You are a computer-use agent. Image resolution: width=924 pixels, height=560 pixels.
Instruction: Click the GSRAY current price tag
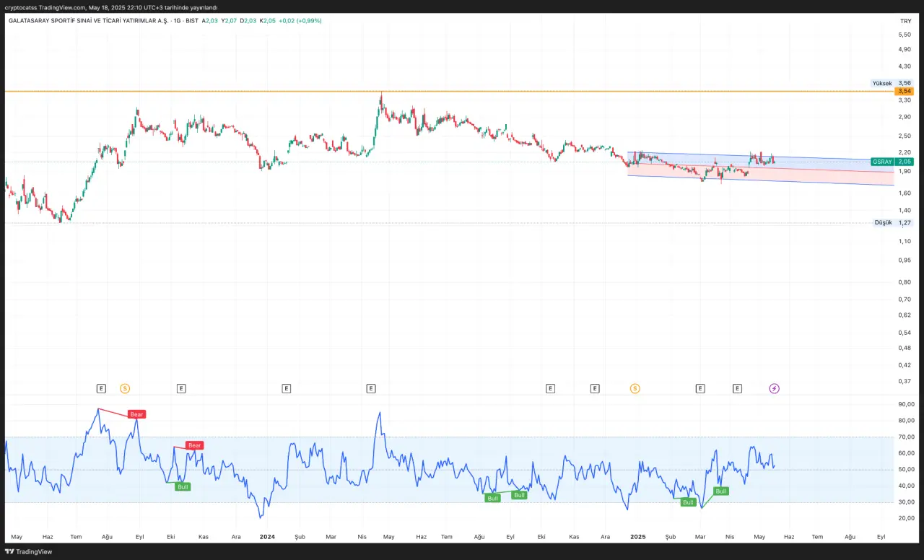coord(892,162)
